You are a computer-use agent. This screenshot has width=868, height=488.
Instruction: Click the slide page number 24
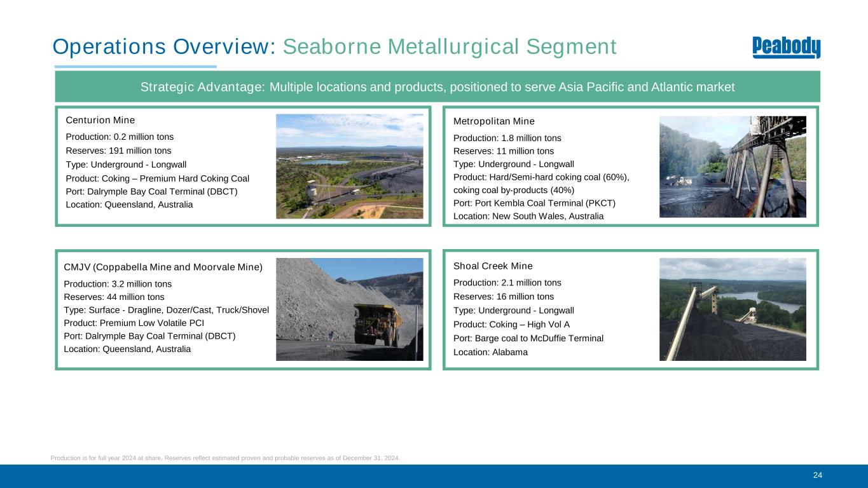point(818,475)
